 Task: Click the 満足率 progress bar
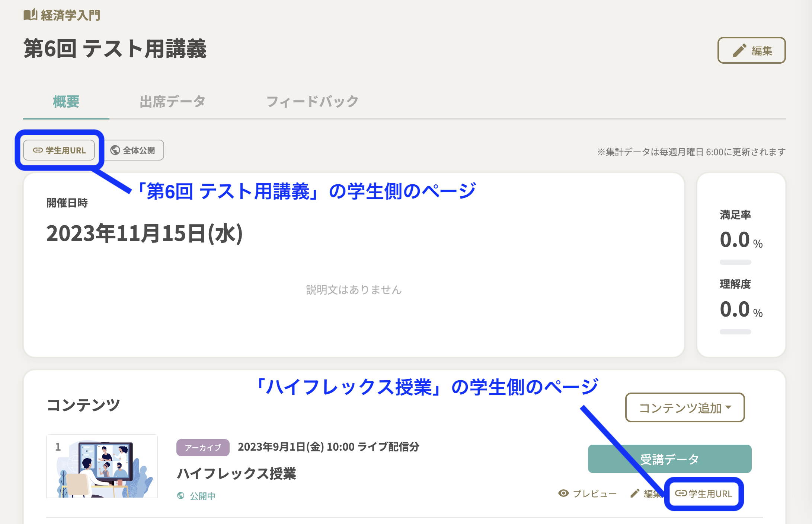735,262
